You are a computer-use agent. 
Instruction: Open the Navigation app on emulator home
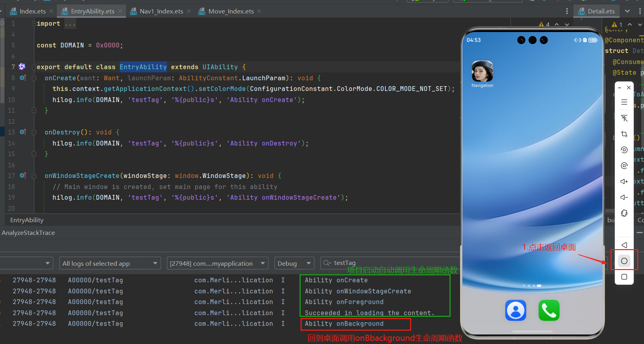(x=482, y=74)
